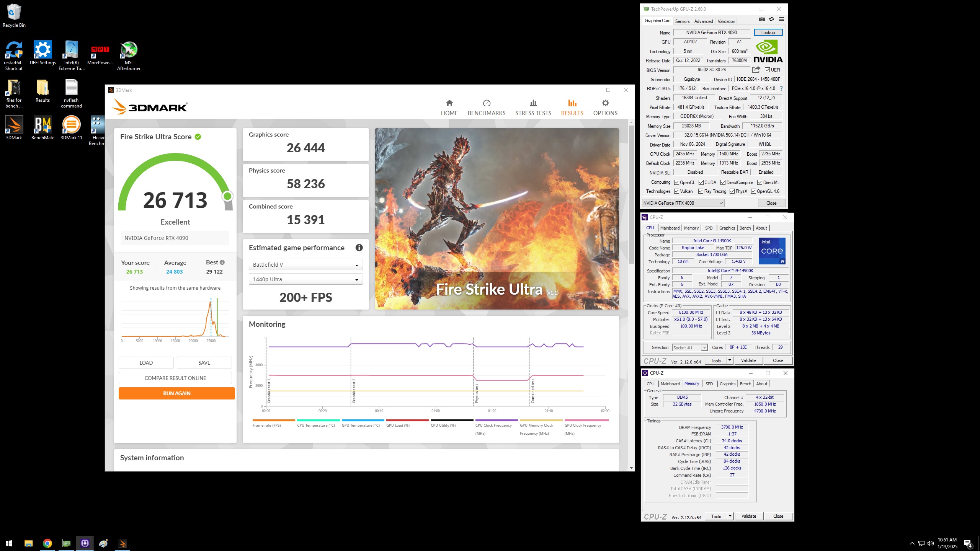The image size is (980, 551).
Task: Open the GPU selection dropdown in GPU-Z
Action: (x=683, y=203)
